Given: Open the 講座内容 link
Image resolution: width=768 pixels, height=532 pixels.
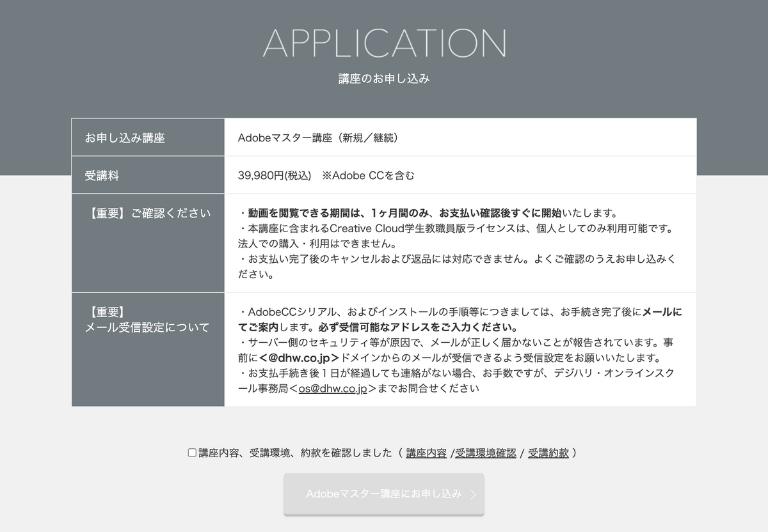Looking at the screenshot, I should coord(426,453).
